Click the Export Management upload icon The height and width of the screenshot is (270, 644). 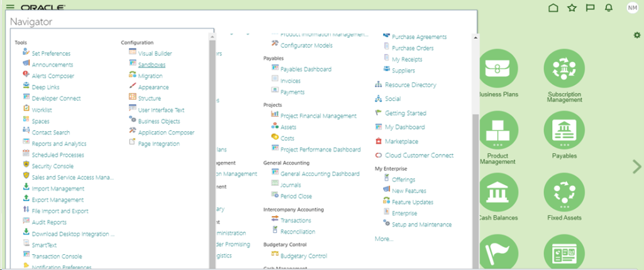(26, 199)
